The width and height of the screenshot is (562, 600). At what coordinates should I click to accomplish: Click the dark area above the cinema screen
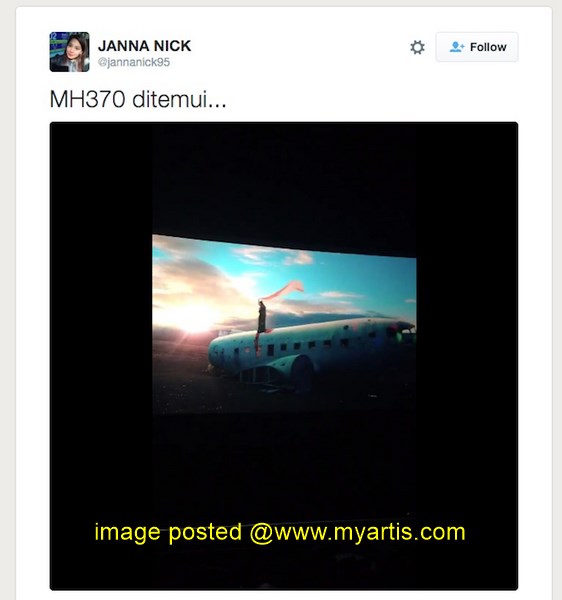[x=284, y=180]
